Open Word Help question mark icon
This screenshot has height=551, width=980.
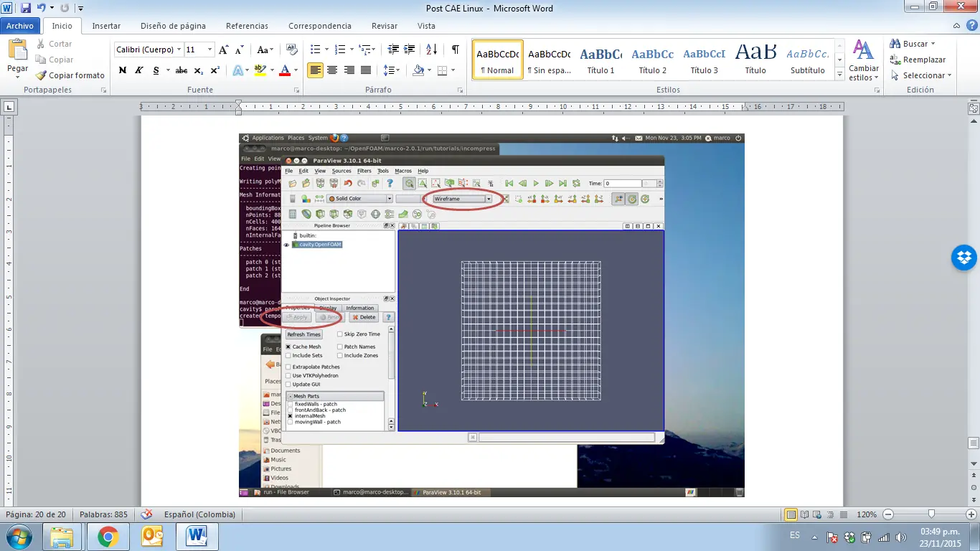(x=971, y=25)
